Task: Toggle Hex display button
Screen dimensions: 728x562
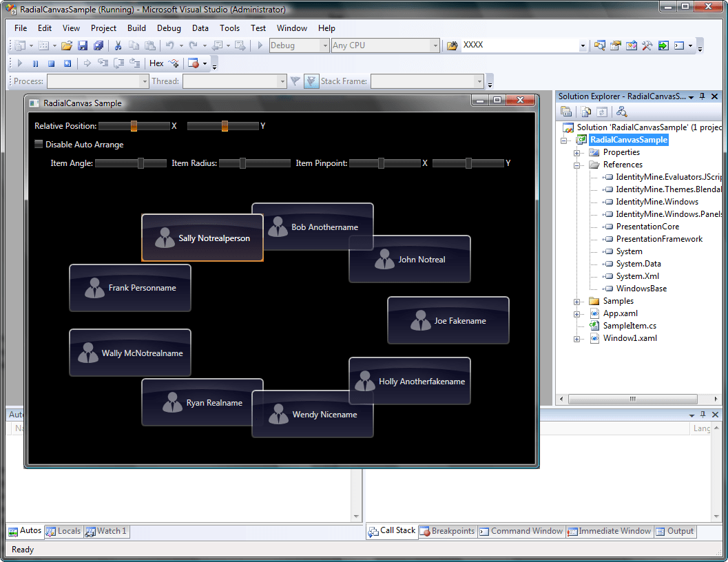Action: (x=156, y=63)
